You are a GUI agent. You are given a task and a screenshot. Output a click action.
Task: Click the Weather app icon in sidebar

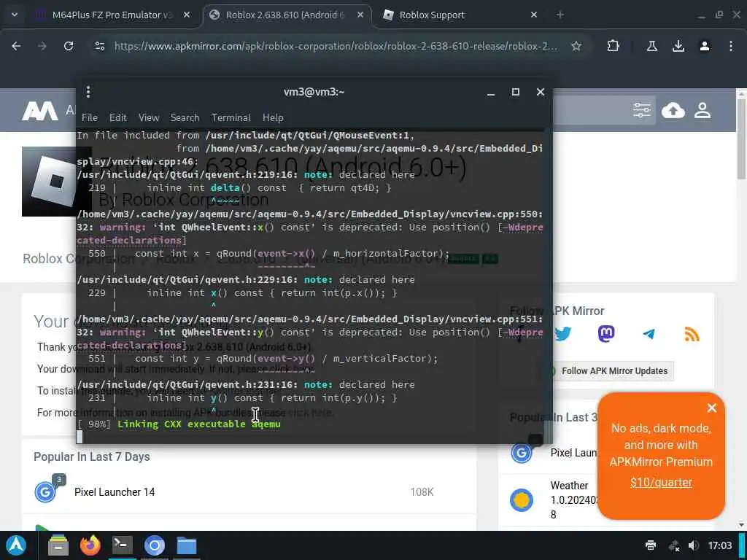click(522, 500)
